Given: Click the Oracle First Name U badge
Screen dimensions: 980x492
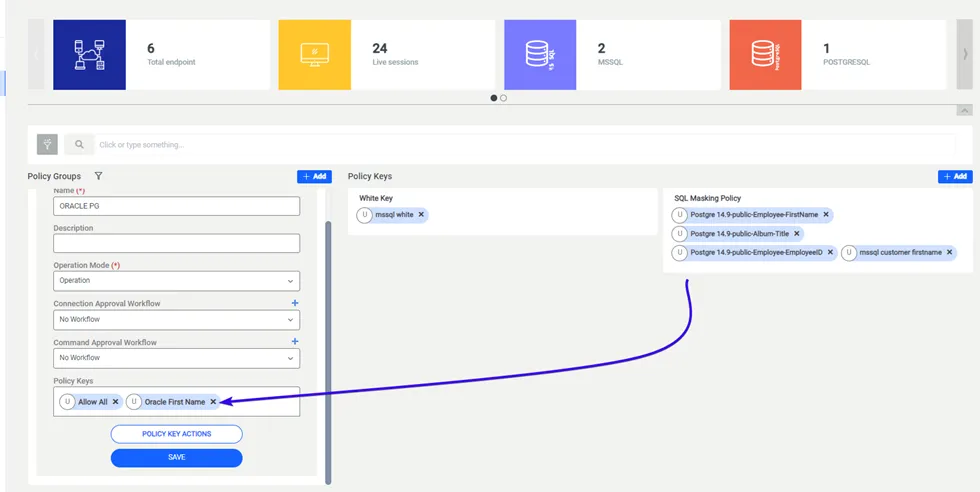Looking at the screenshot, I should pyautogui.click(x=134, y=402).
